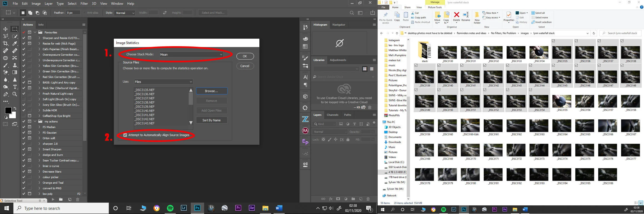
Task: Select the Gradient tool
Action: (15, 72)
